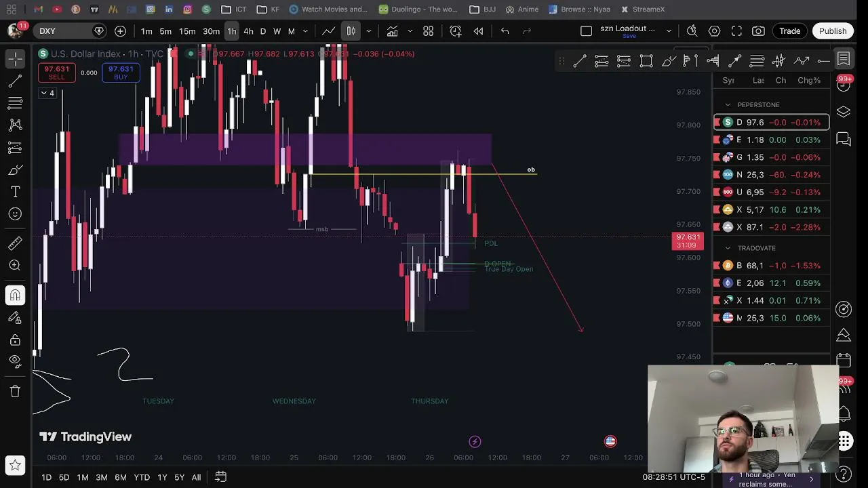This screenshot has width=868, height=488.
Task: Switch to 5m timeframe
Action: coord(165,31)
